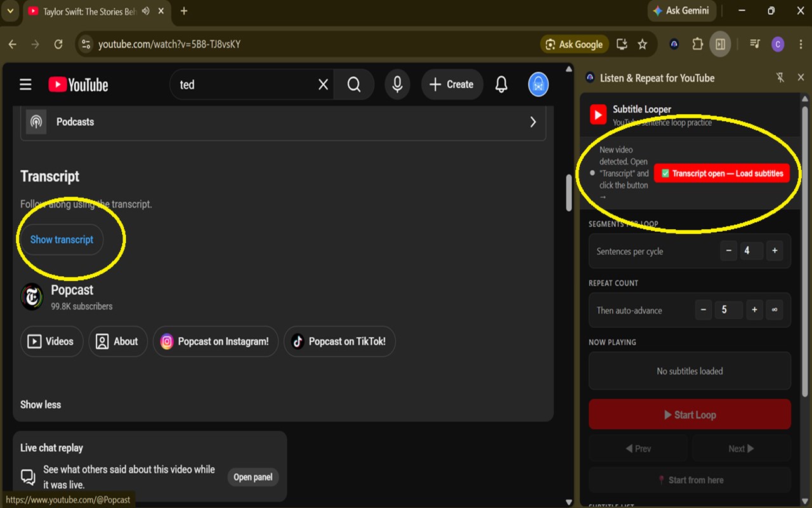The width and height of the screenshot is (812, 508).
Task: Click the Start Loop button
Action: [x=690, y=415]
